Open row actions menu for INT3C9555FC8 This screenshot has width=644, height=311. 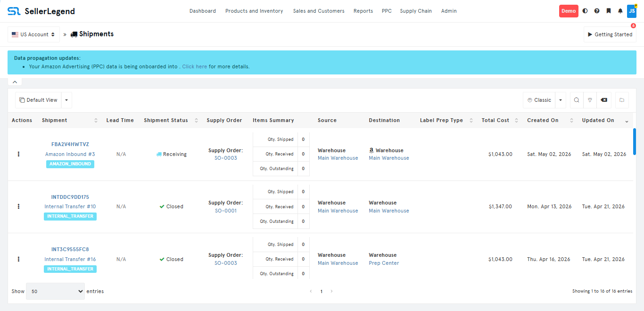(x=18, y=259)
